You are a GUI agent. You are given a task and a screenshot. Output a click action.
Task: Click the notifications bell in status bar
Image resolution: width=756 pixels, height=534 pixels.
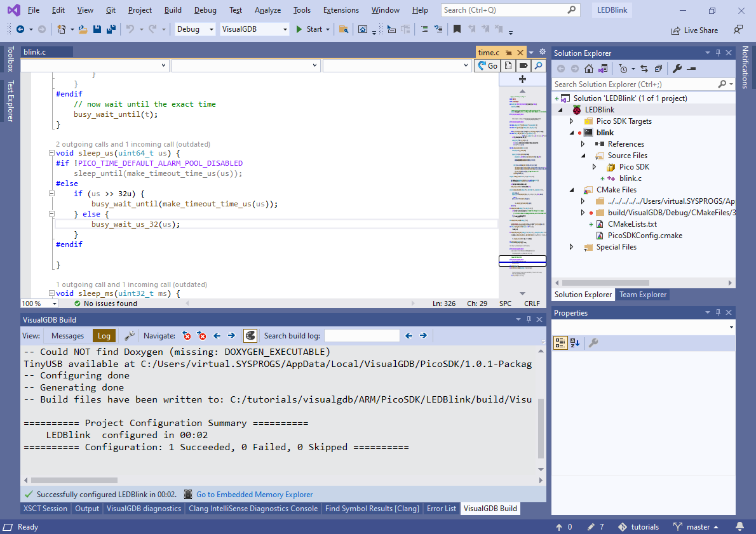coord(739,527)
